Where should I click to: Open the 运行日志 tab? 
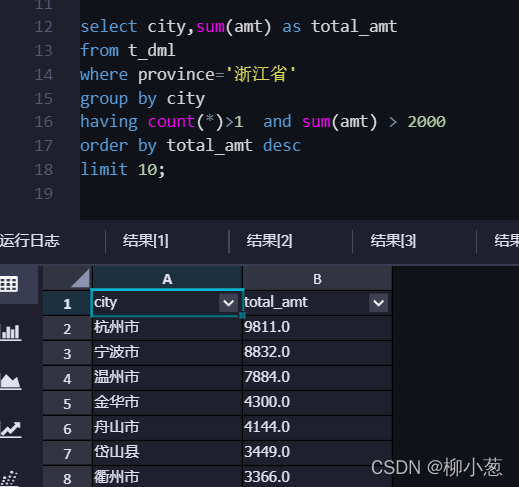30,241
